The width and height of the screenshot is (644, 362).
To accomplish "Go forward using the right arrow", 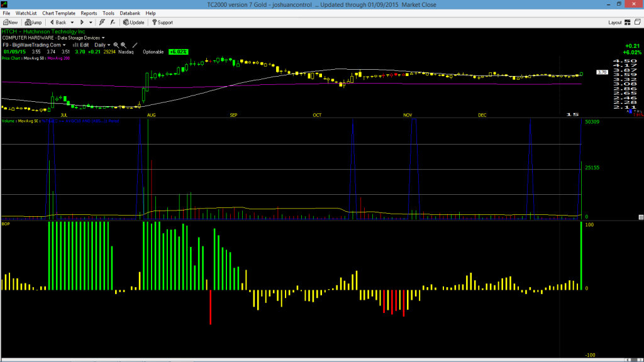I will click(82, 23).
